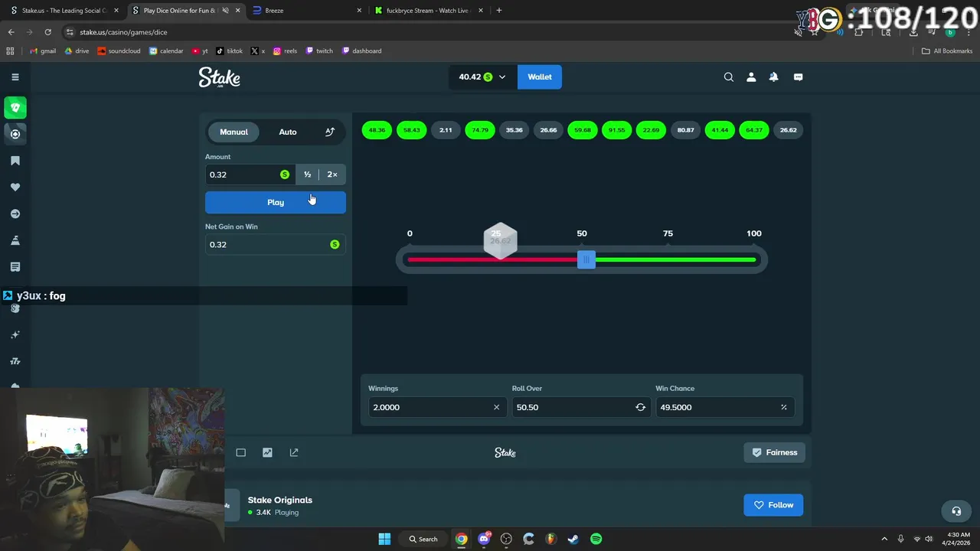Viewport: 980px width, 551px height.
Task: Open Steam from the taskbar
Action: point(573,539)
